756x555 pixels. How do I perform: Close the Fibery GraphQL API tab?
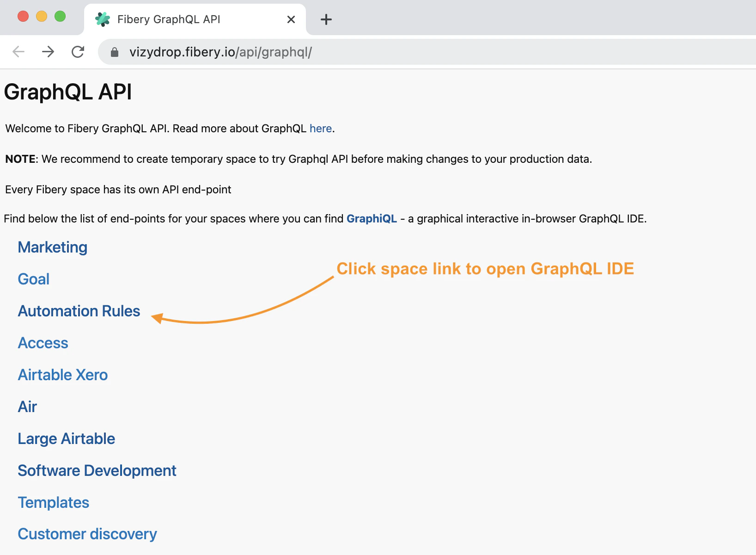pos(291,19)
